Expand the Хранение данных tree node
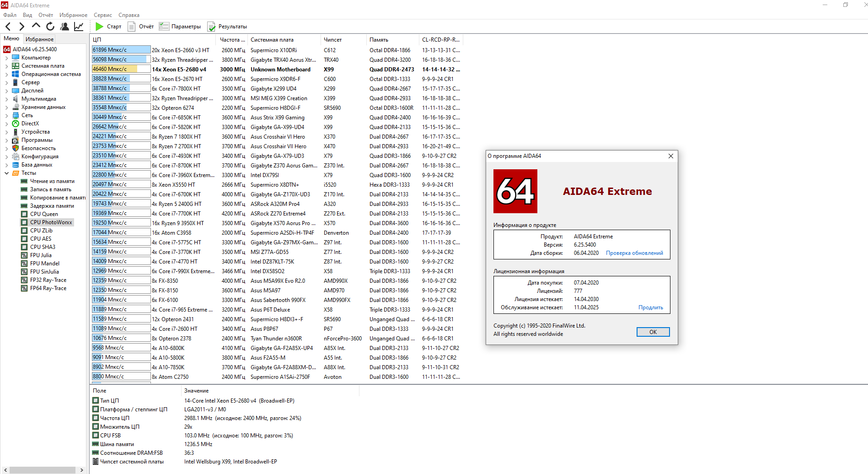 (x=6, y=108)
